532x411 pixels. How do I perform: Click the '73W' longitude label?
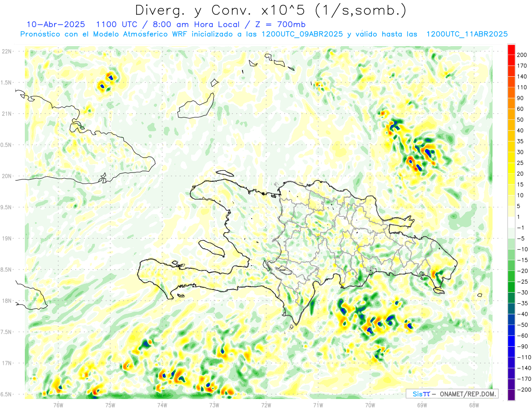click(214, 404)
